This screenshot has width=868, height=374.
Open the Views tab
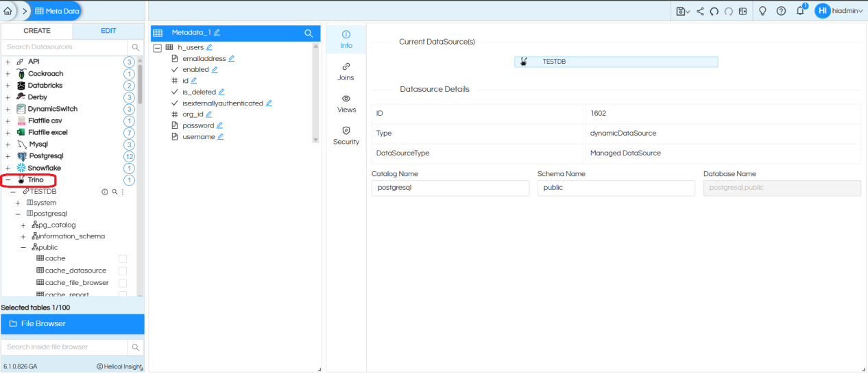[x=346, y=104]
